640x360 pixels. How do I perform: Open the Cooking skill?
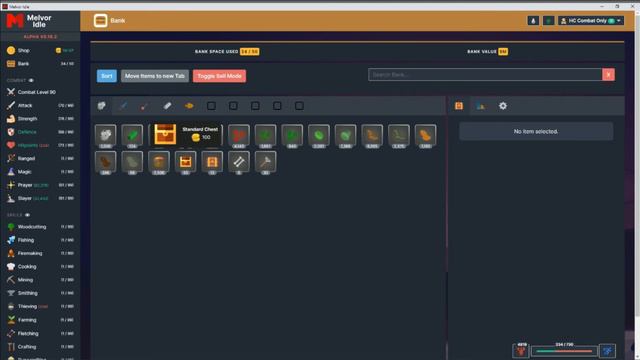(40, 267)
